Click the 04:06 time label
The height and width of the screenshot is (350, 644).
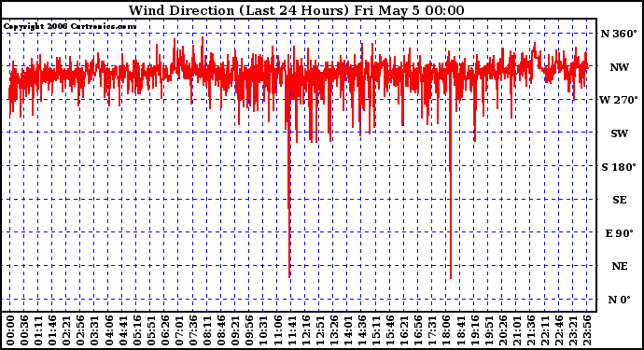click(x=108, y=330)
